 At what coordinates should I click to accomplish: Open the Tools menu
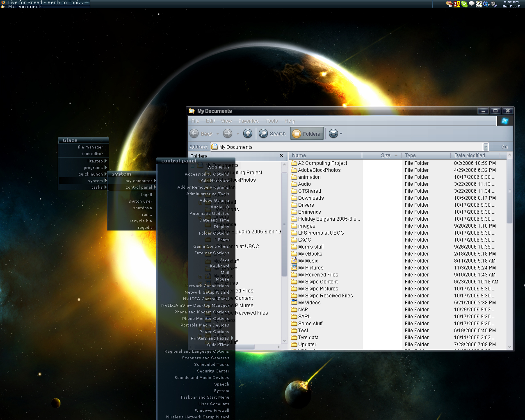tap(272, 121)
